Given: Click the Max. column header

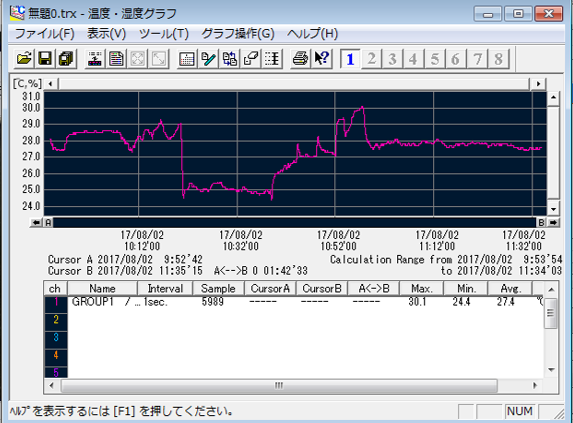Looking at the screenshot, I should (x=421, y=289).
